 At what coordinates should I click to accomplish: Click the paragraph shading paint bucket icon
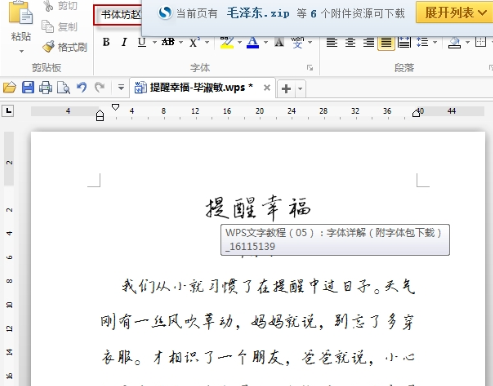coord(455,43)
